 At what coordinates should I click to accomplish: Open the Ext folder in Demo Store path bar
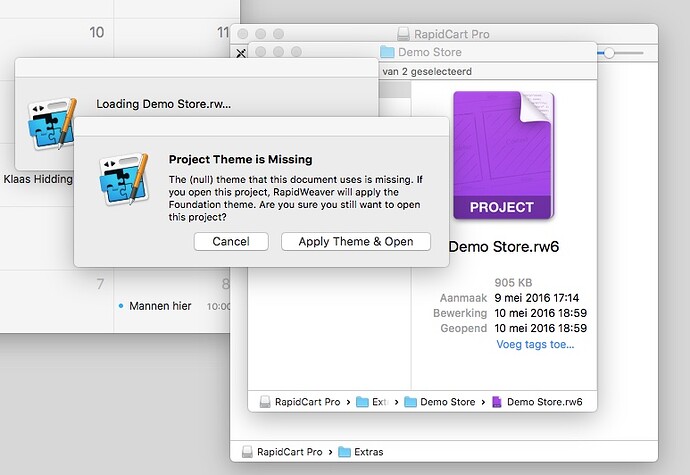(x=372, y=402)
